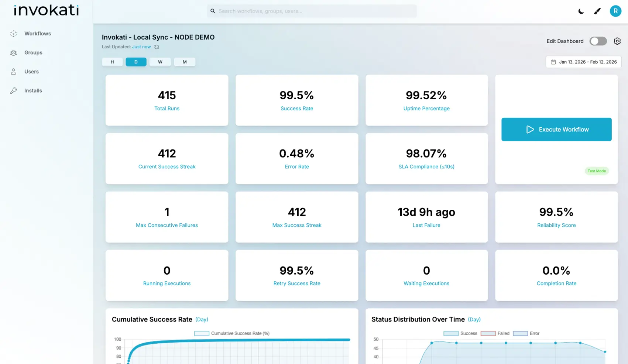Click inside the search workflows field

point(311,11)
